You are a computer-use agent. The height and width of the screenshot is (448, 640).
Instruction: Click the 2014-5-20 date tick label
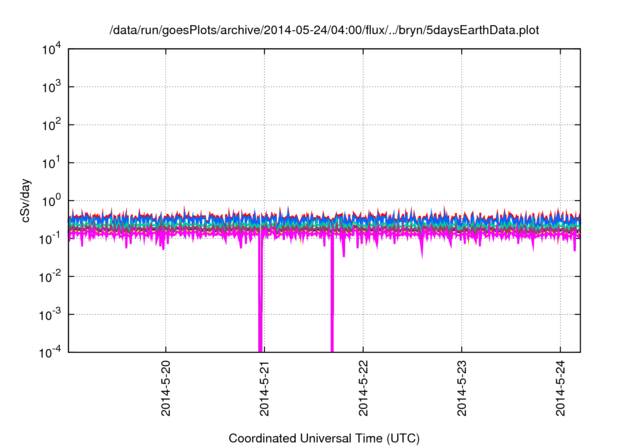click(x=166, y=388)
